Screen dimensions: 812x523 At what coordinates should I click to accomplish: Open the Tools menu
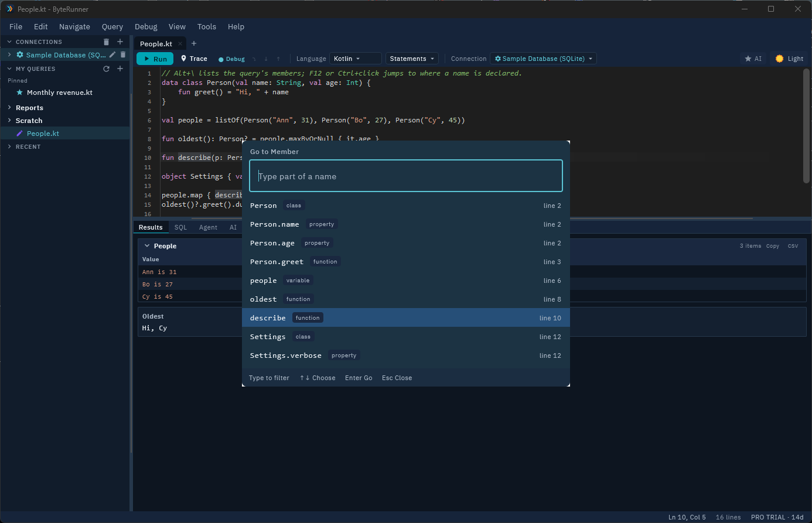(207, 26)
